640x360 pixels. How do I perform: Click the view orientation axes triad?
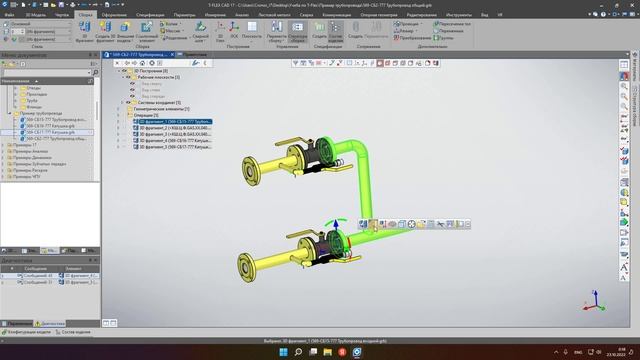click(x=594, y=301)
